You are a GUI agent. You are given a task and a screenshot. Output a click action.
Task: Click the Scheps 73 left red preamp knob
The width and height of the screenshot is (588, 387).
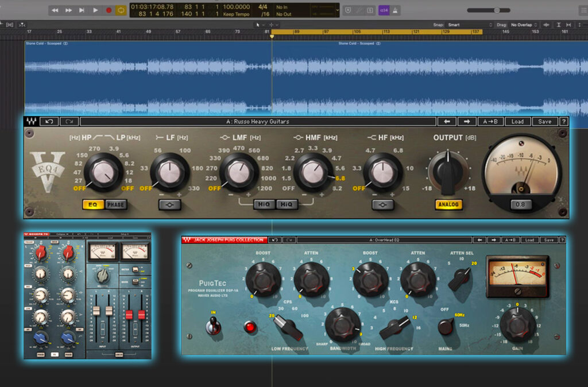click(41, 253)
